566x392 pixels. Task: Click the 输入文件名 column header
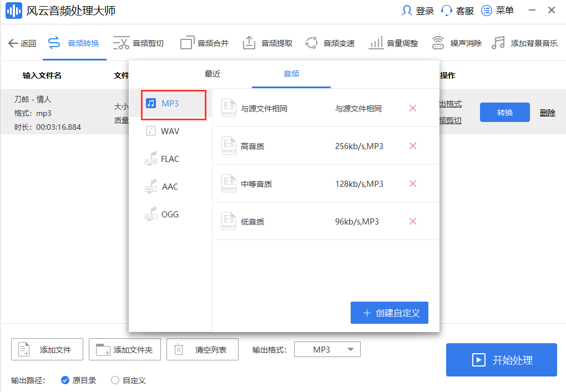click(42, 75)
